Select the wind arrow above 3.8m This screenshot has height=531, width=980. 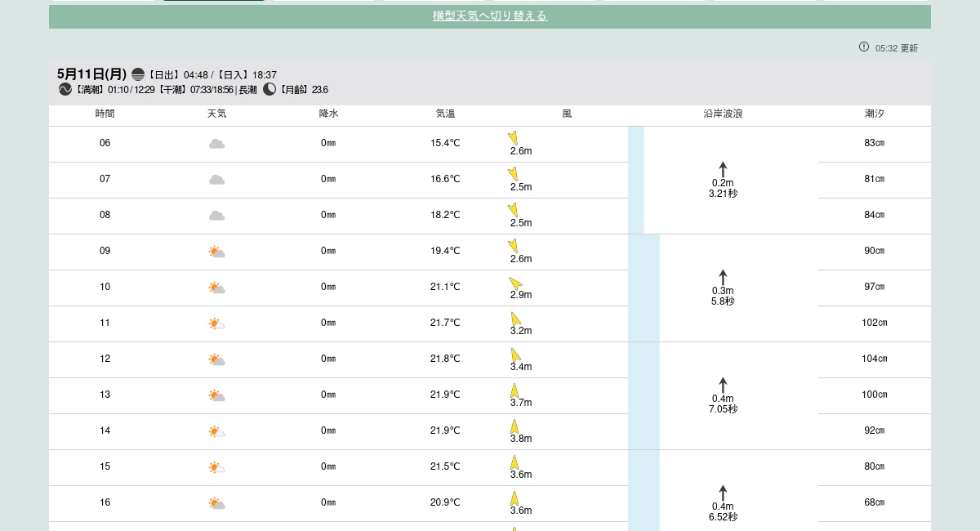[x=514, y=426]
